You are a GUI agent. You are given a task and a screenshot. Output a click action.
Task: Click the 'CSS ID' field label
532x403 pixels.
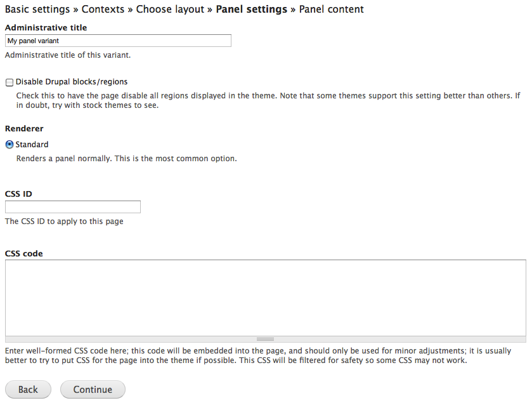click(x=18, y=194)
